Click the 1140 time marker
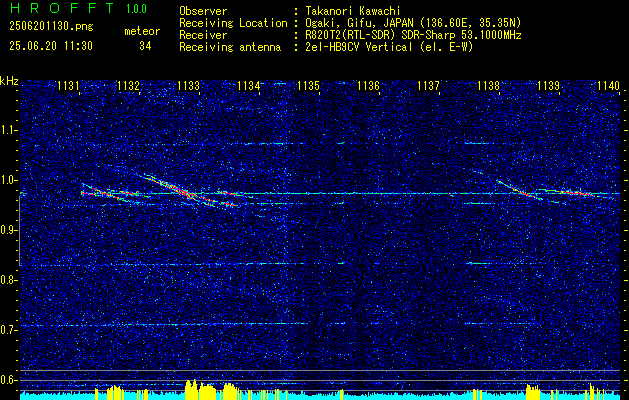 [609, 86]
